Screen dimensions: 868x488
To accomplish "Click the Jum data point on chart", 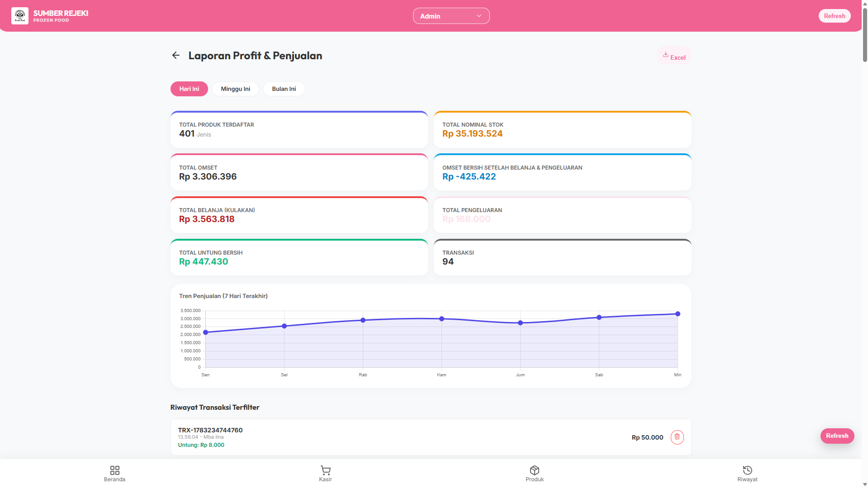I will point(521,323).
